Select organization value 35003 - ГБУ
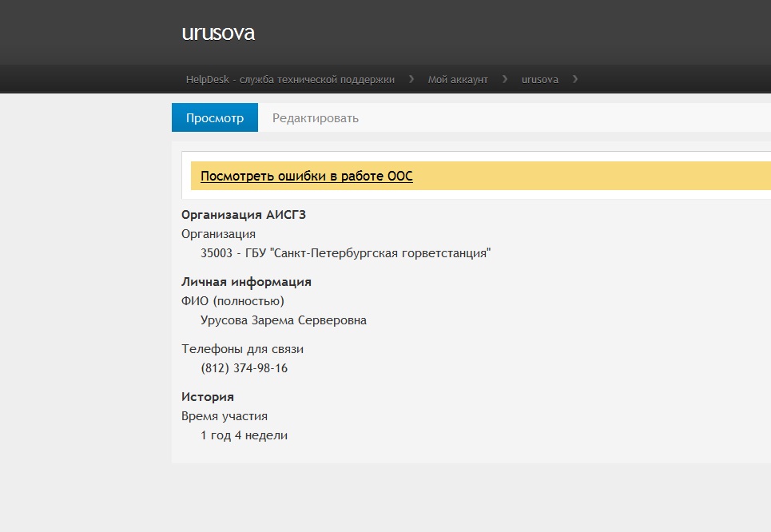 346,253
